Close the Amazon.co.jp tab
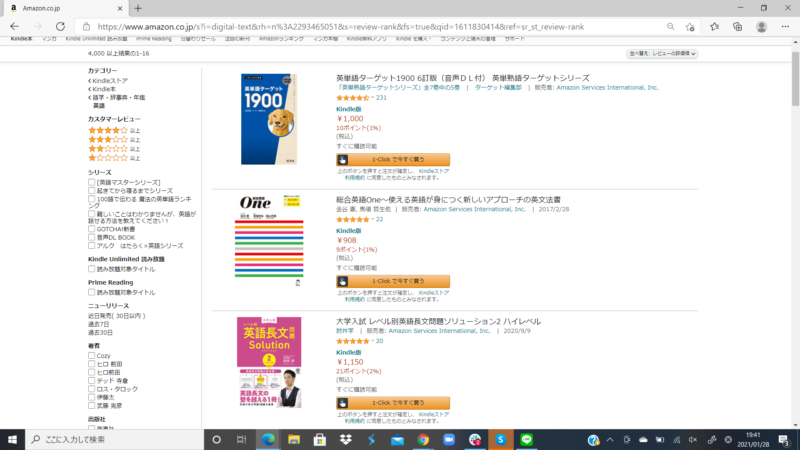Image resolution: width=800 pixels, height=450 pixels. 120,8
